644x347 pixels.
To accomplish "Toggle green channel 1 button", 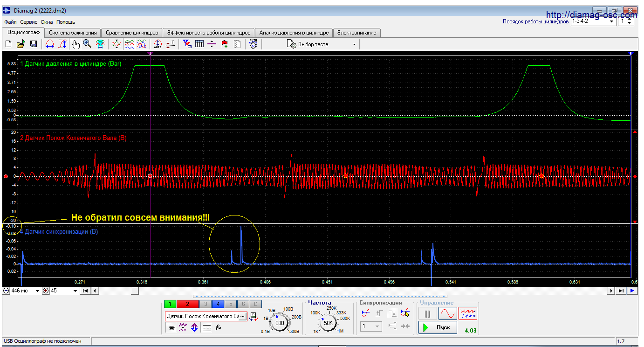I will click(170, 304).
